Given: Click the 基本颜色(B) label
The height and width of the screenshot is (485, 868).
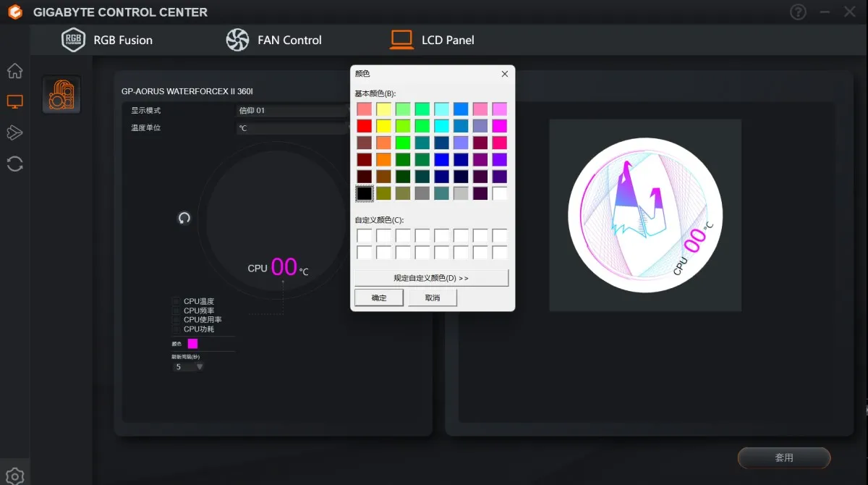Looking at the screenshot, I should point(375,93).
